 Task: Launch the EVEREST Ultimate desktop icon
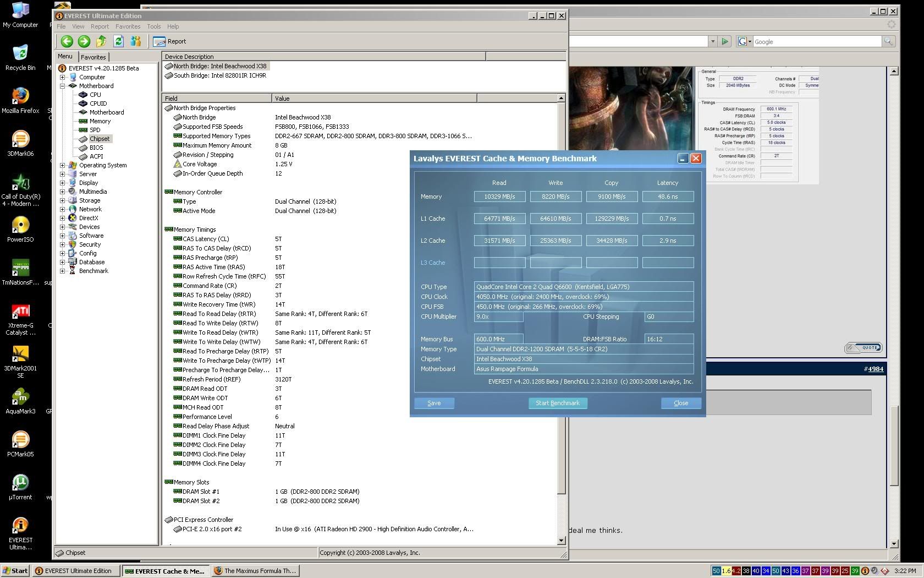pos(20,533)
